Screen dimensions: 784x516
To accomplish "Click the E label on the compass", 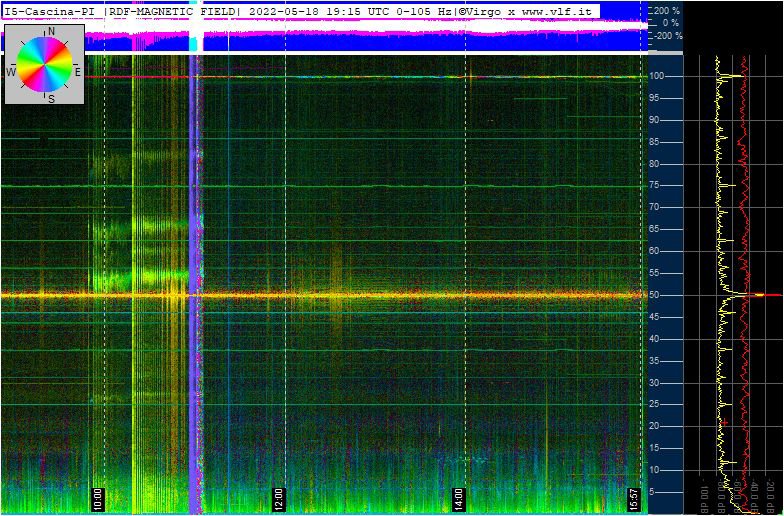I will click(78, 71).
